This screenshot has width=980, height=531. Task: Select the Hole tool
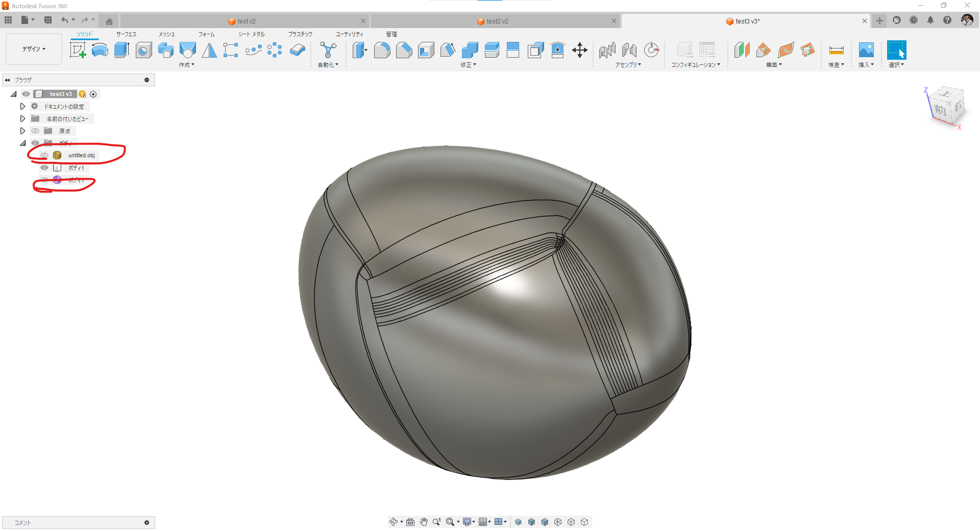[x=144, y=50]
